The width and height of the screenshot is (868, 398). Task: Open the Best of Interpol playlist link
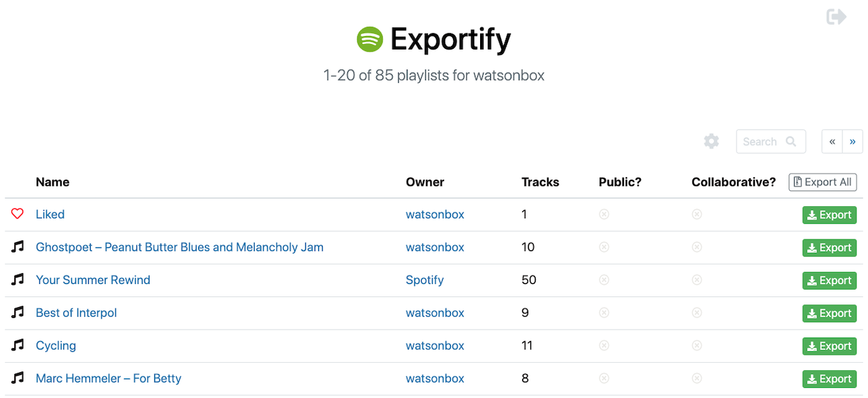click(x=76, y=313)
